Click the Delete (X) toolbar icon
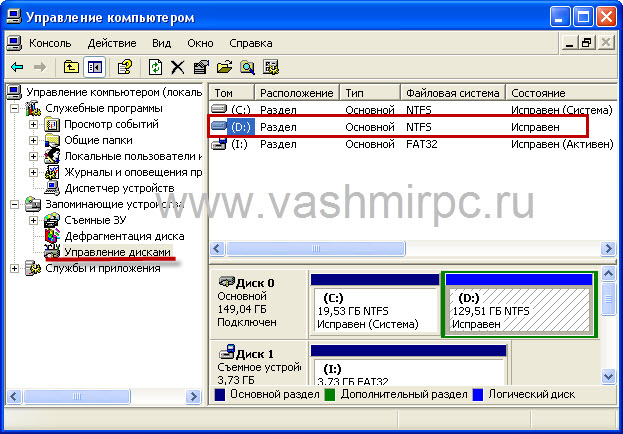This screenshot has width=623, height=434. pos(178,67)
